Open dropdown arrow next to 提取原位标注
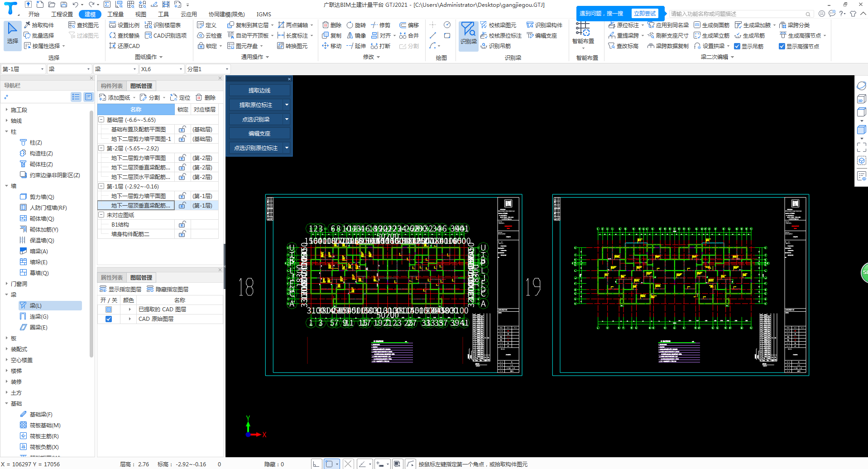The width and height of the screenshot is (868, 469). [x=287, y=105]
